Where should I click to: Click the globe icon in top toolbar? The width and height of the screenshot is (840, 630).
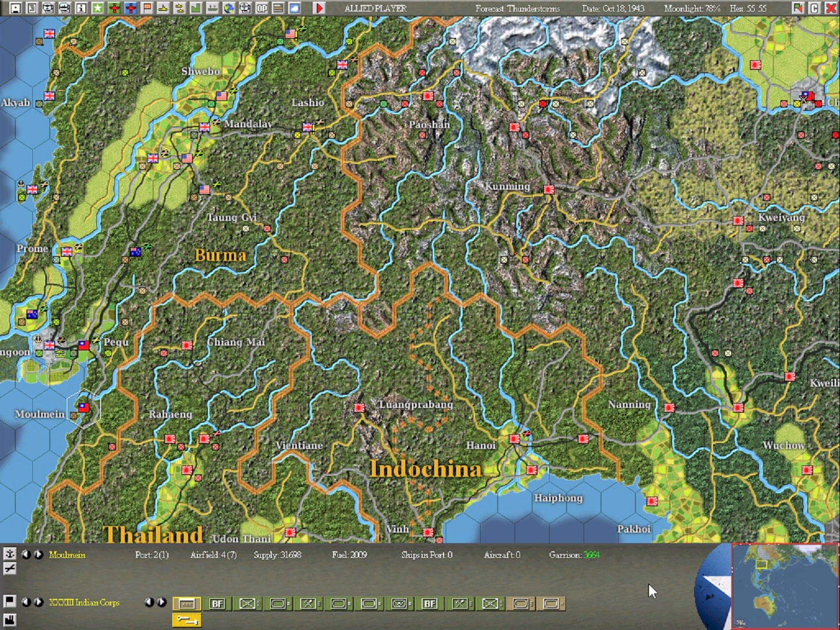tap(229, 8)
